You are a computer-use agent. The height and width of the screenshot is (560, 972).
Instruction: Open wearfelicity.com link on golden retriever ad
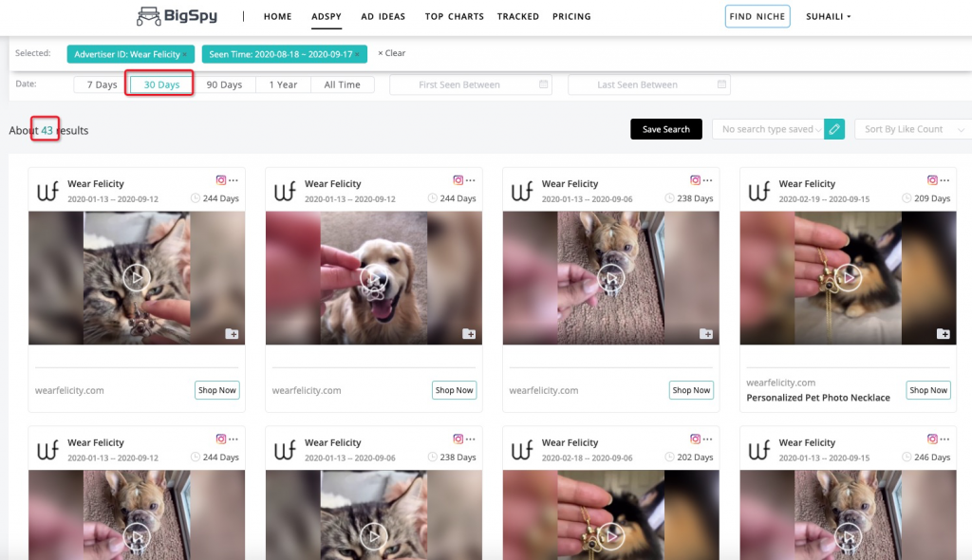click(x=307, y=391)
